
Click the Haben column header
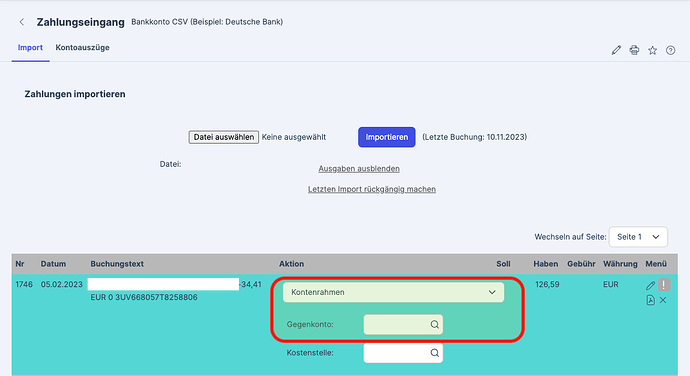point(546,264)
